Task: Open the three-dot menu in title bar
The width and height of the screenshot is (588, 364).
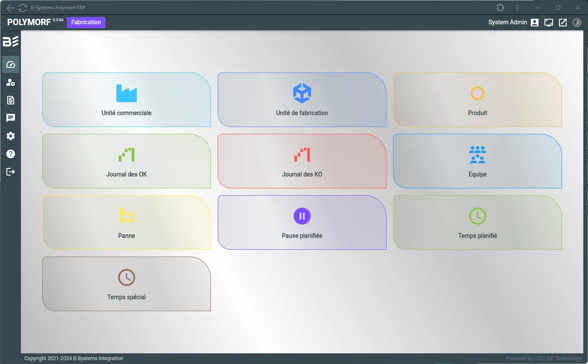Action: [517, 8]
